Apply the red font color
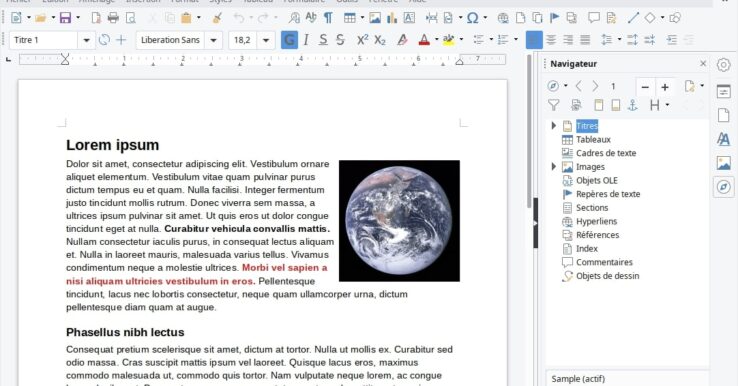Viewport: 738px width, 386px height. [x=425, y=40]
